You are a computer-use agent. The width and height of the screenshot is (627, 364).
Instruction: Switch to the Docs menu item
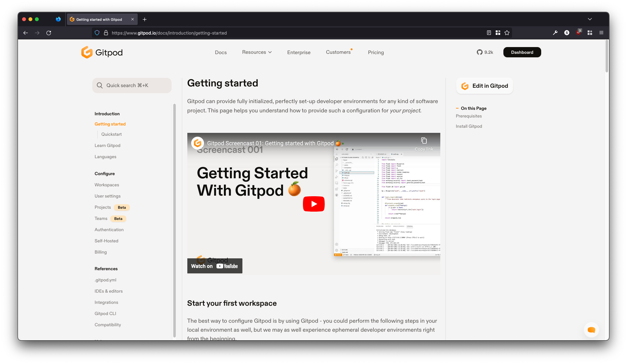tap(221, 52)
